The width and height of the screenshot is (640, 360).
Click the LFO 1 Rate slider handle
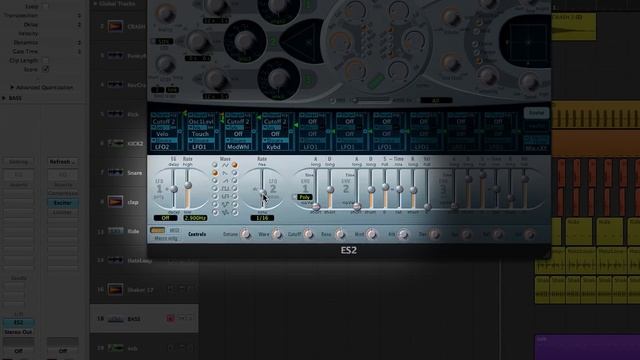[188, 185]
